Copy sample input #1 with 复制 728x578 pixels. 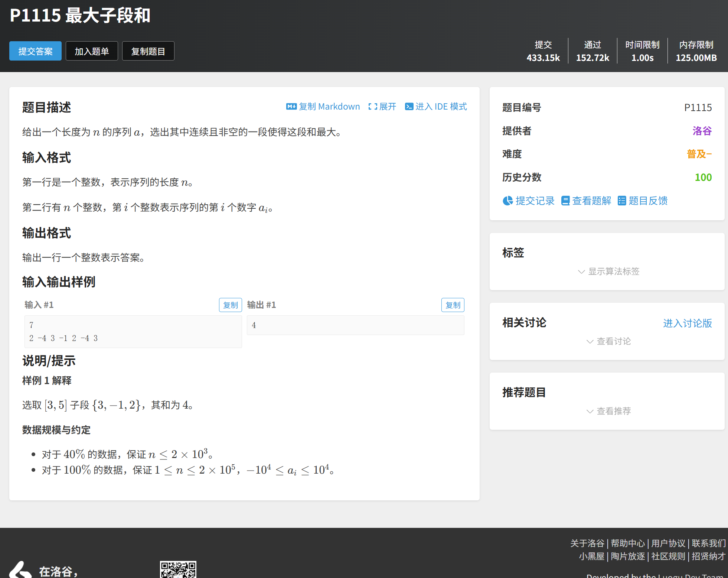[x=230, y=305]
